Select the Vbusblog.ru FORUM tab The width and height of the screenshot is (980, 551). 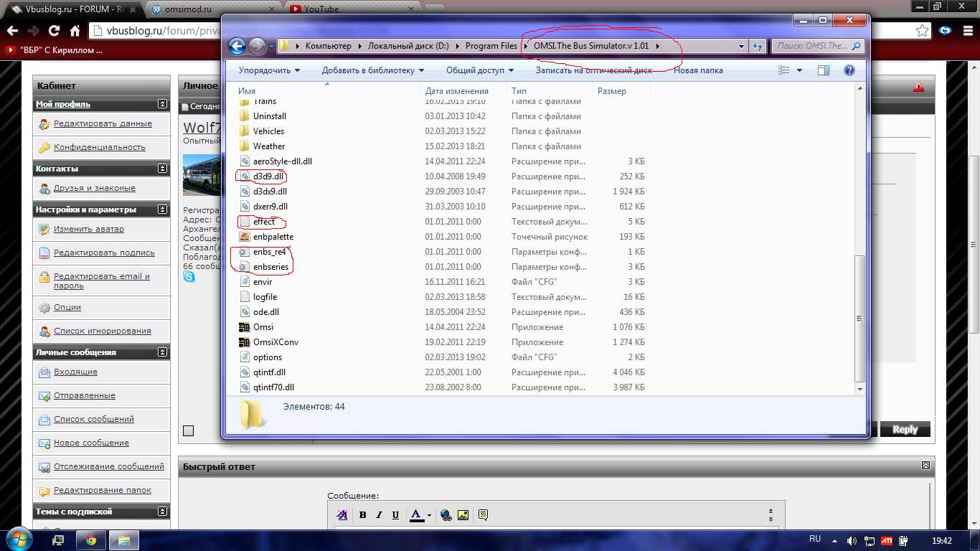[73, 9]
